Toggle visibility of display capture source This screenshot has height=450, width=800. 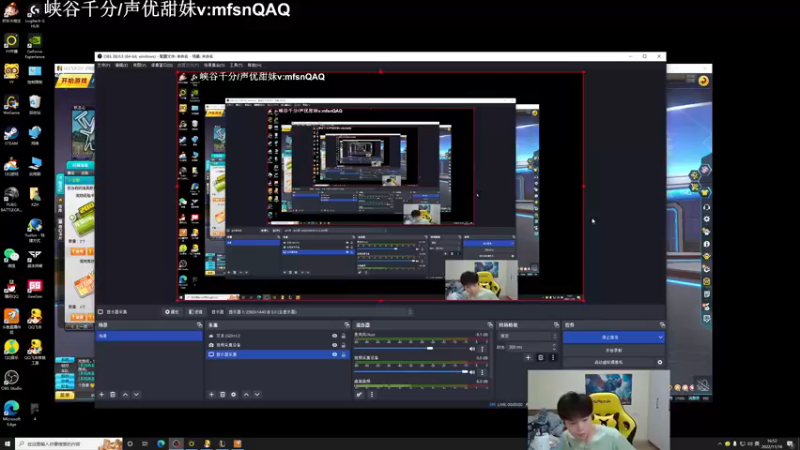[335, 354]
